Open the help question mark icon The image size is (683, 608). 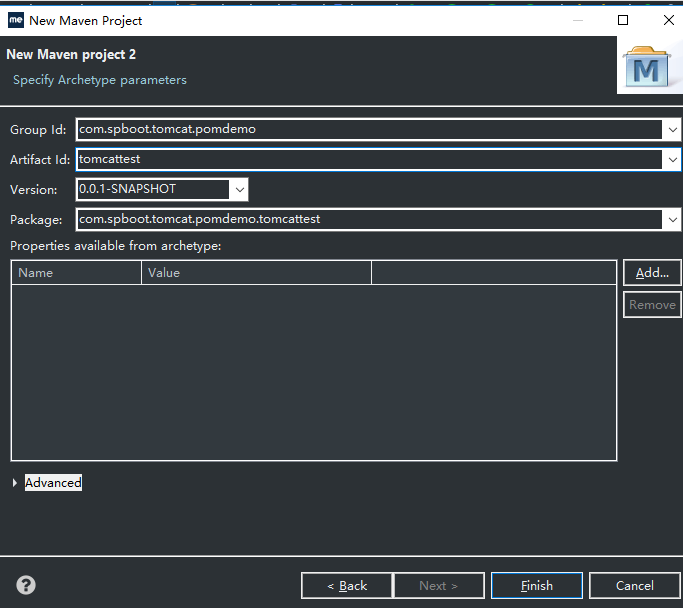tap(26, 585)
